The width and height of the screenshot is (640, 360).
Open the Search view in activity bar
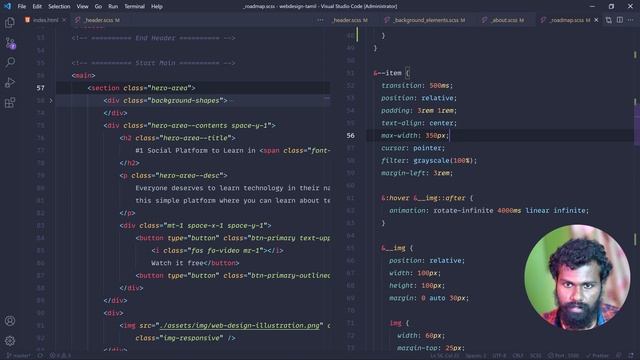pos(10,62)
